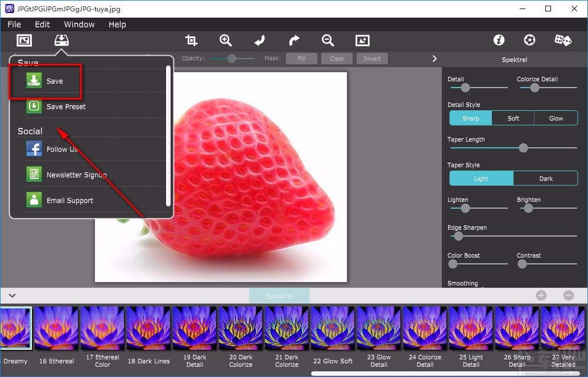Open the File menu

14,24
